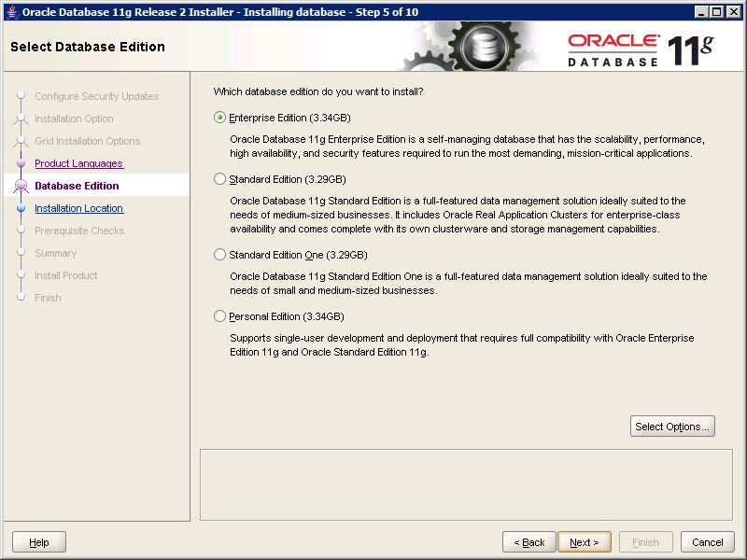Viewport: 747px width, 560px height.
Task: Click Install Product step bullet
Action: coord(21,274)
